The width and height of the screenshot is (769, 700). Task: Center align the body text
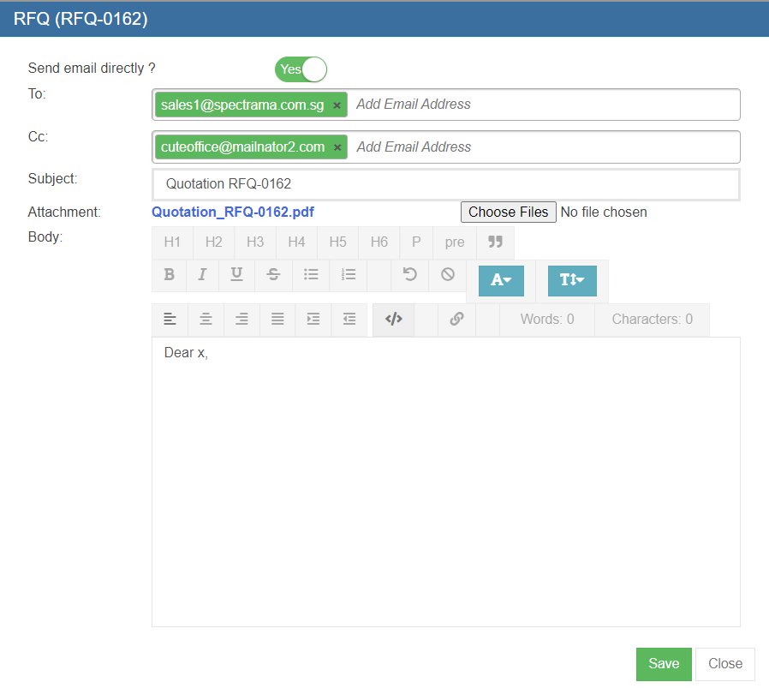click(x=206, y=319)
